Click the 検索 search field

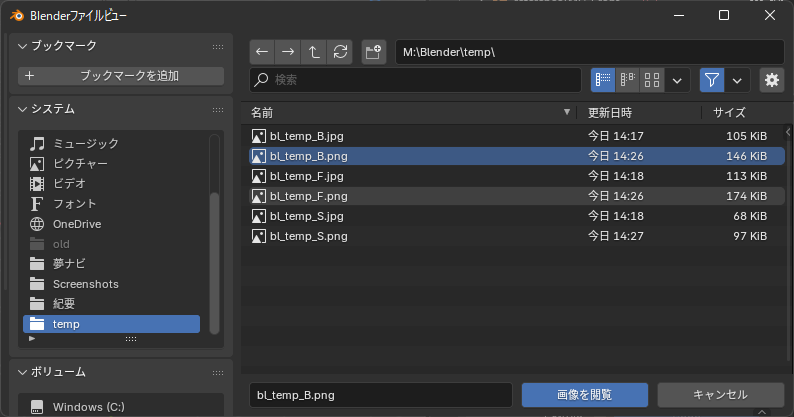(415, 80)
